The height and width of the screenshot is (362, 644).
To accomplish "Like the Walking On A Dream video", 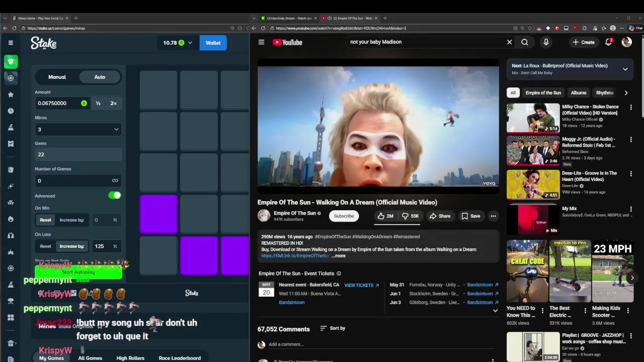I will 385,216.
